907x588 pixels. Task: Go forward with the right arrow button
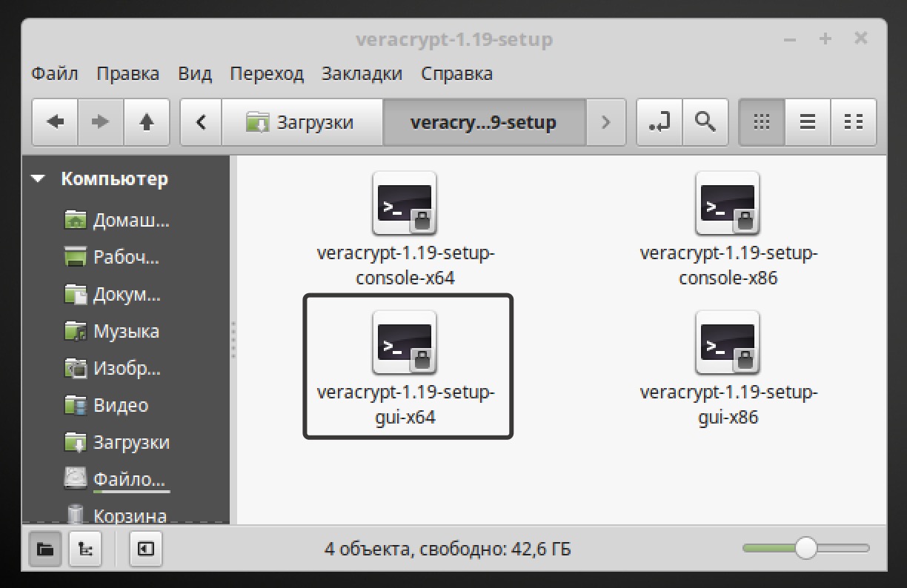point(101,122)
